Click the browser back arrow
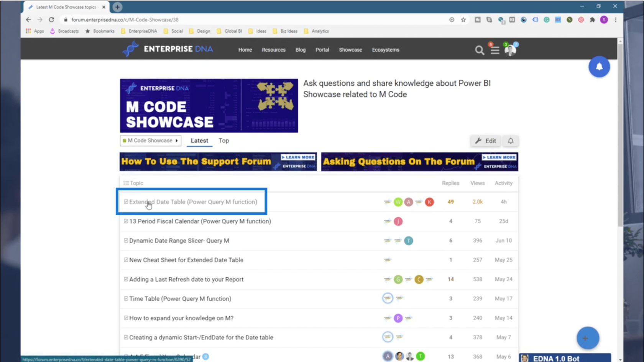The height and width of the screenshot is (362, 644). tap(28, 20)
